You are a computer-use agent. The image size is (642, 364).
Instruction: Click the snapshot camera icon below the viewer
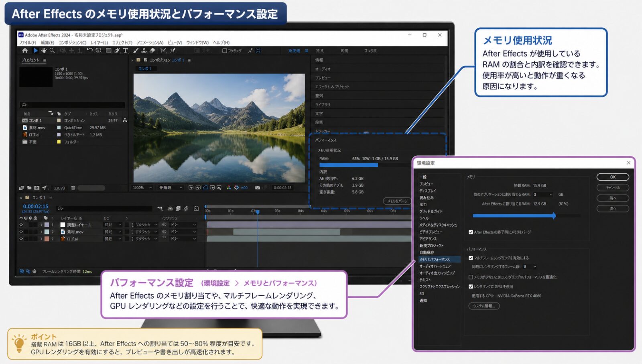point(257,187)
